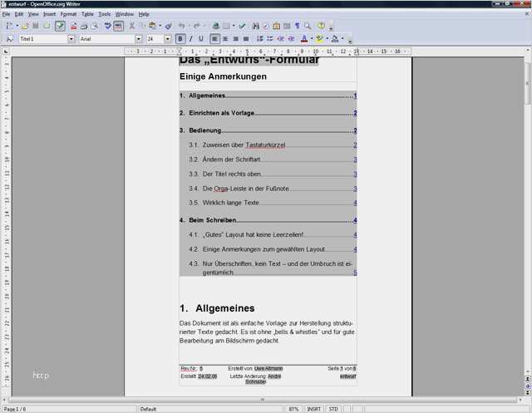Viewport: 532px width, 413px height.
Task: Click the Bold formatting button
Action: coord(180,38)
